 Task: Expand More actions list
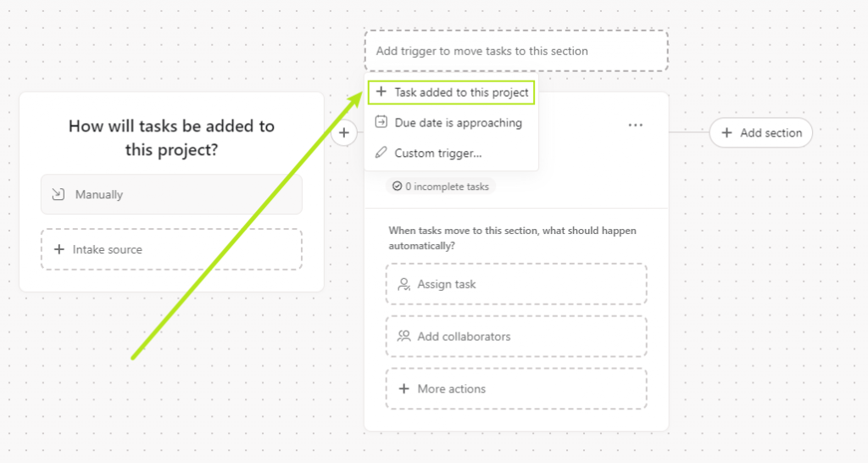[516, 388]
